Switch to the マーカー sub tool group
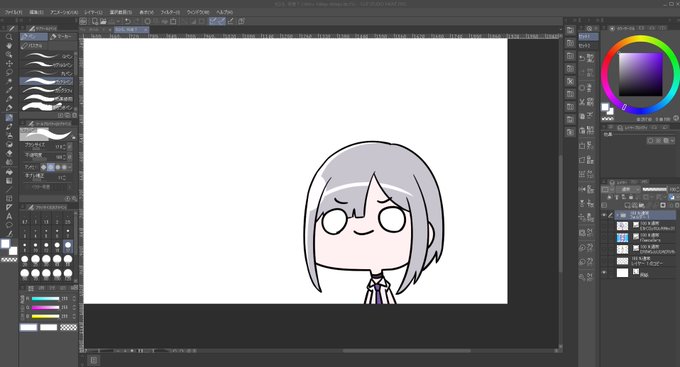The image size is (680, 367). tap(61, 37)
